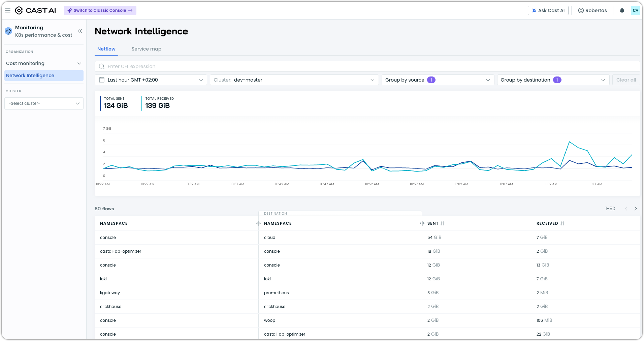Click the 18 GiB sent value
Screen dimensions: 644x341
(434, 251)
